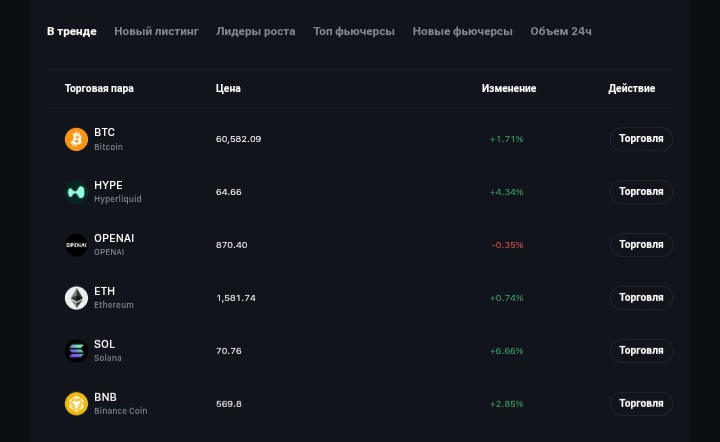
Task: Click the 'Ethereum' subtitle text
Action: 114,305
